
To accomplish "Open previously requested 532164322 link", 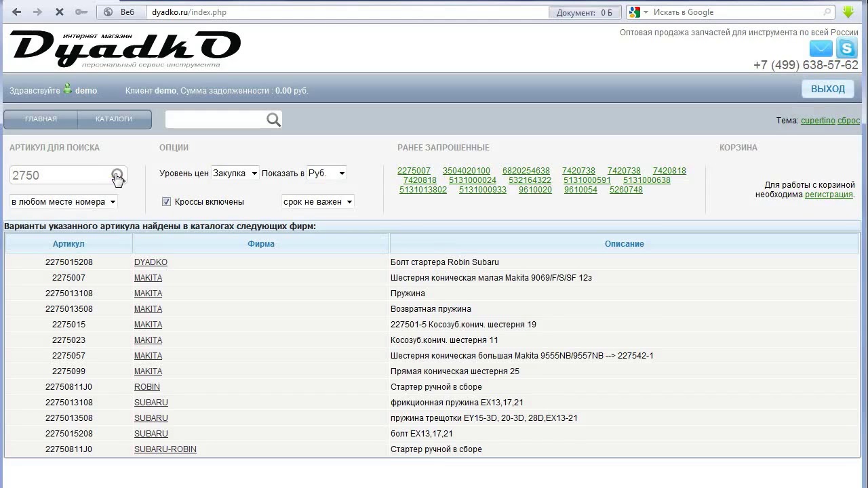I will pyautogui.click(x=530, y=180).
